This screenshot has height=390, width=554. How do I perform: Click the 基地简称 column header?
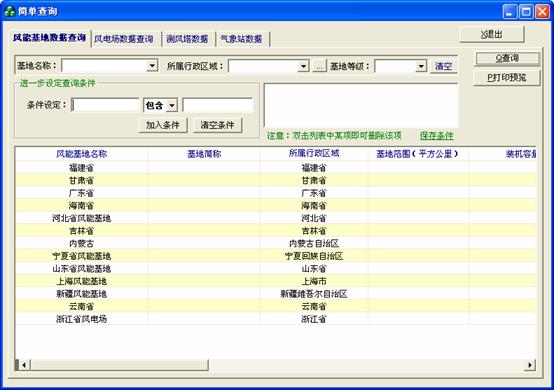click(204, 154)
